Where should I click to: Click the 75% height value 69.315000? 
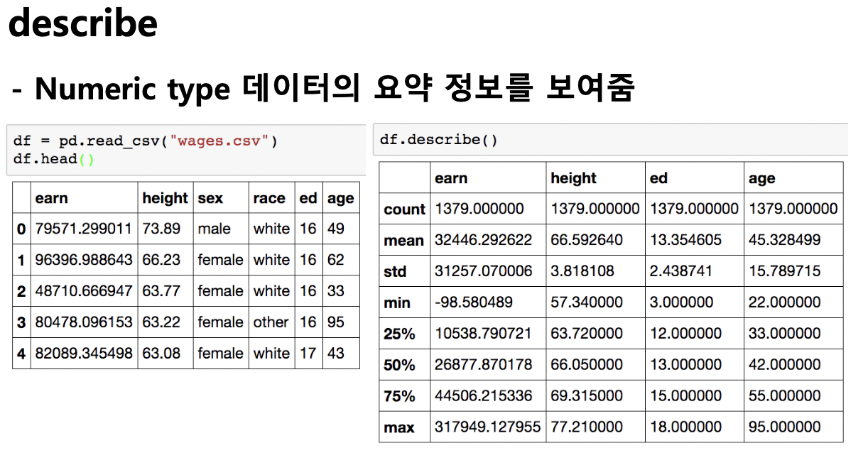(x=587, y=396)
